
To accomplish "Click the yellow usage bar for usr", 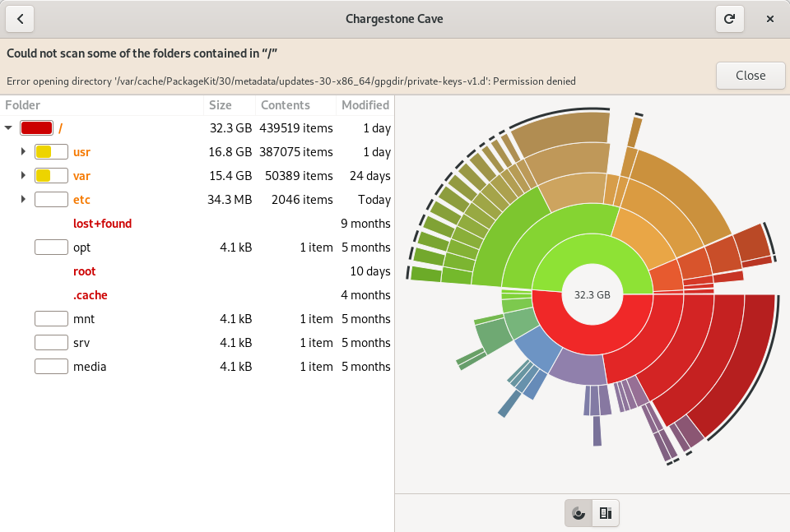I will pos(51,151).
